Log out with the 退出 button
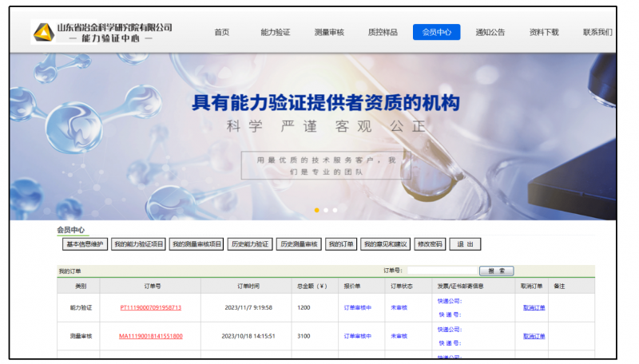639x364 pixels. click(465, 244)
